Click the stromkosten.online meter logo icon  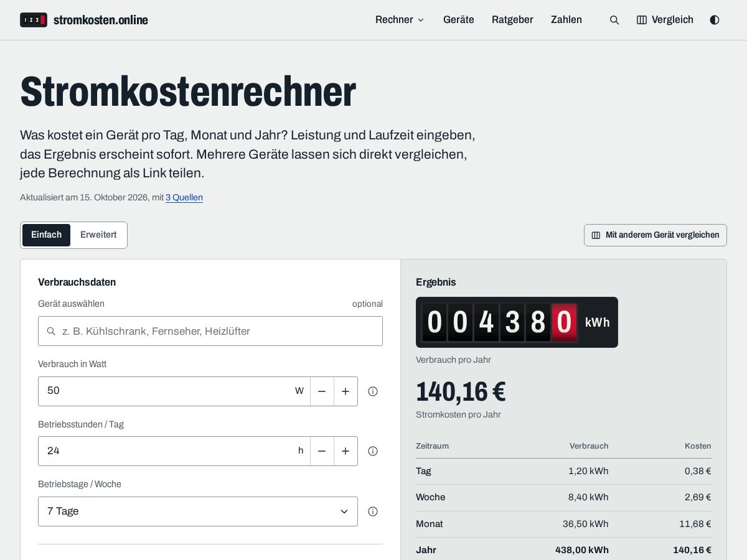[34, 20]
